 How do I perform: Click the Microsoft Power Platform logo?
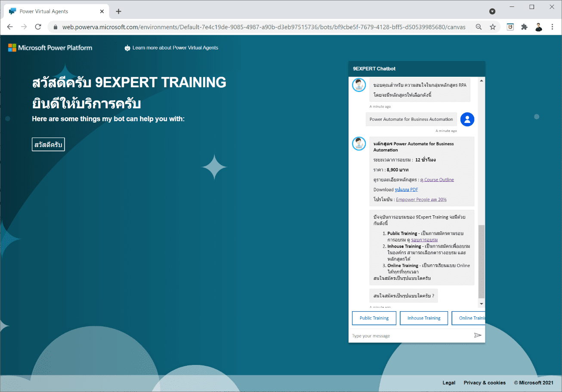coord(49,47)
